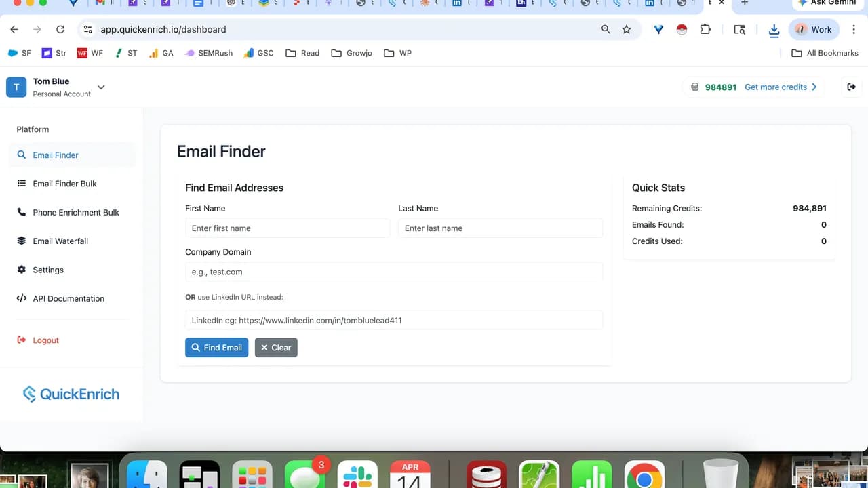Open Numbers from the Dock
This screenshot has width=868, height=488.
click(x=591, y=475)
